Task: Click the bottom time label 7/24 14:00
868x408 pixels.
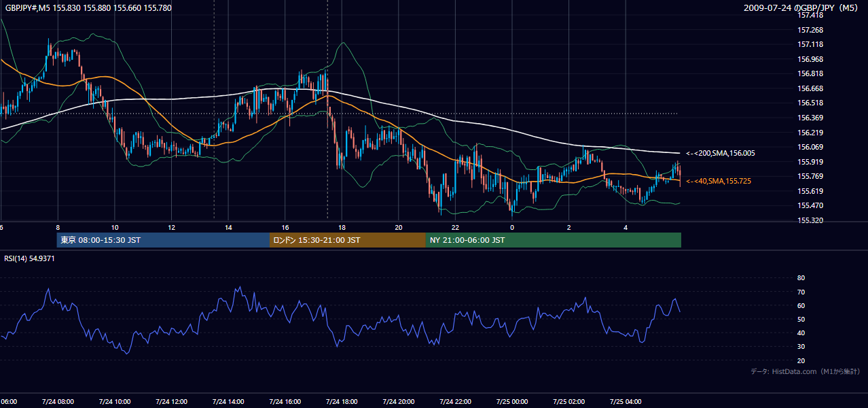Action: [x=228, y=402]
